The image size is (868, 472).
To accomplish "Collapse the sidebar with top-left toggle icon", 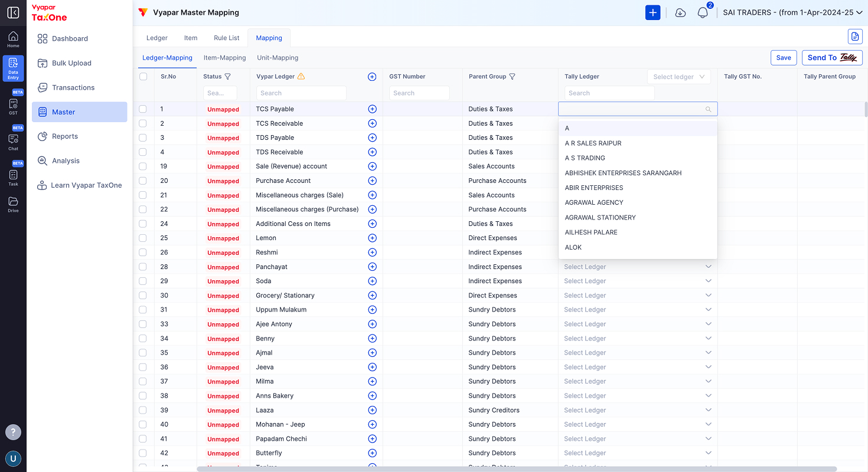I will click(x=13, y=12).
